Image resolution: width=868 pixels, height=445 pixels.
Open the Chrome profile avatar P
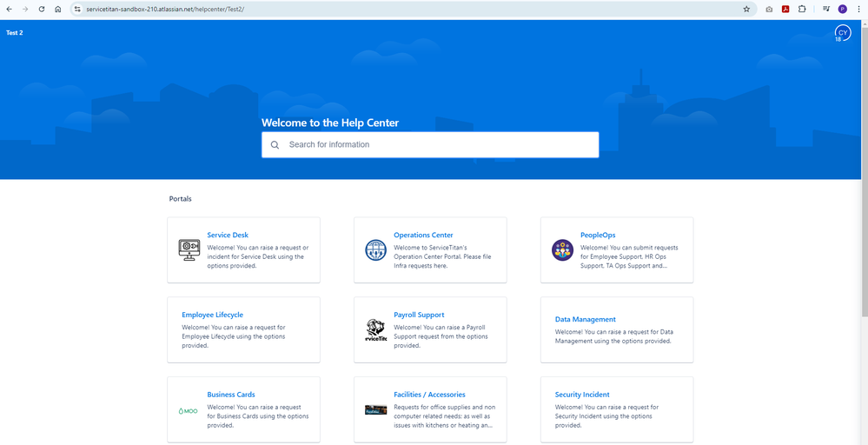[x=842, y=9]
